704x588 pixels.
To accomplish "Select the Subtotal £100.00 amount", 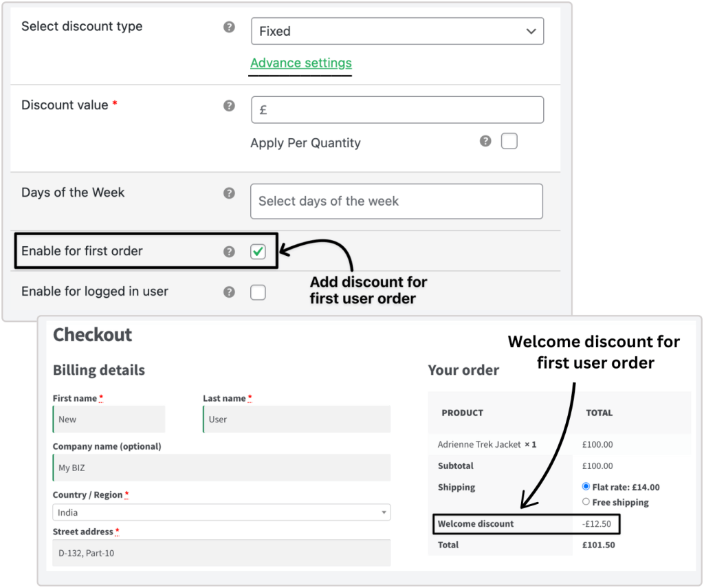I will tap(597, 466).
